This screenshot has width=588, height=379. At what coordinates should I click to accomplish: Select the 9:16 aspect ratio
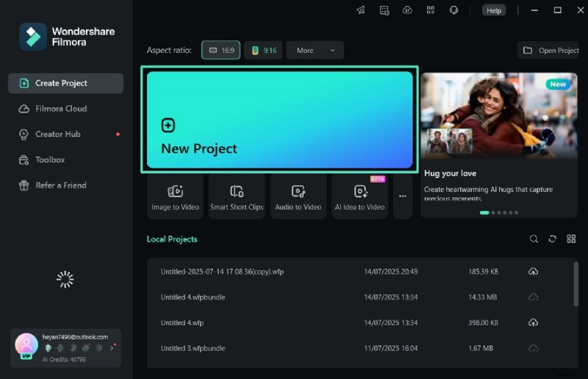pos(264,50)
